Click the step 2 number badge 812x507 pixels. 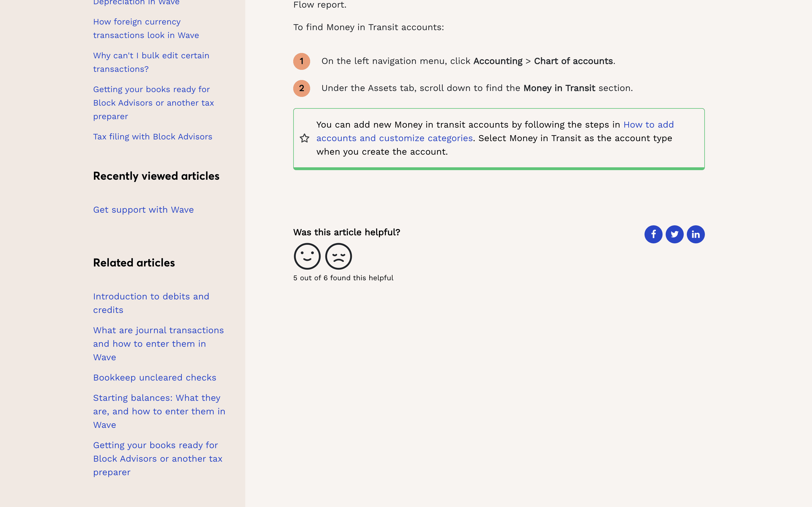tap(302, 88)
